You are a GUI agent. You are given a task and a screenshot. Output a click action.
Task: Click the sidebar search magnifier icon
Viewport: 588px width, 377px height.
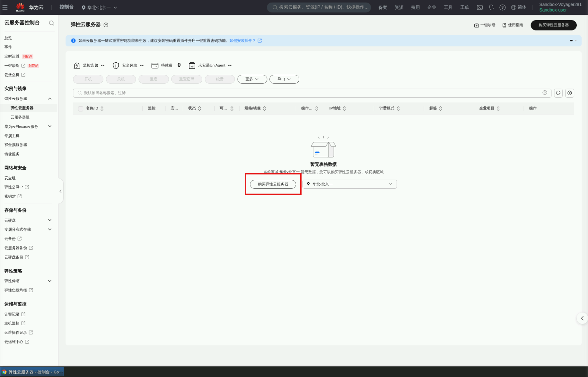coord(51,23)
